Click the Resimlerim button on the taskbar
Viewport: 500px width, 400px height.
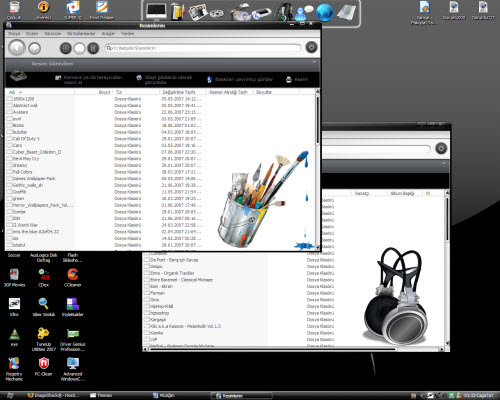coord(241,396)
